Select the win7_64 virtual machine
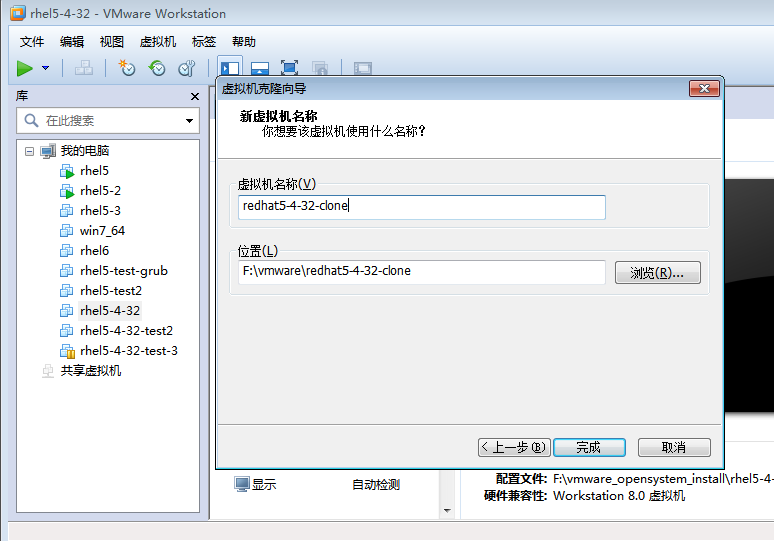774x541 pixels. tap(102, 231)
